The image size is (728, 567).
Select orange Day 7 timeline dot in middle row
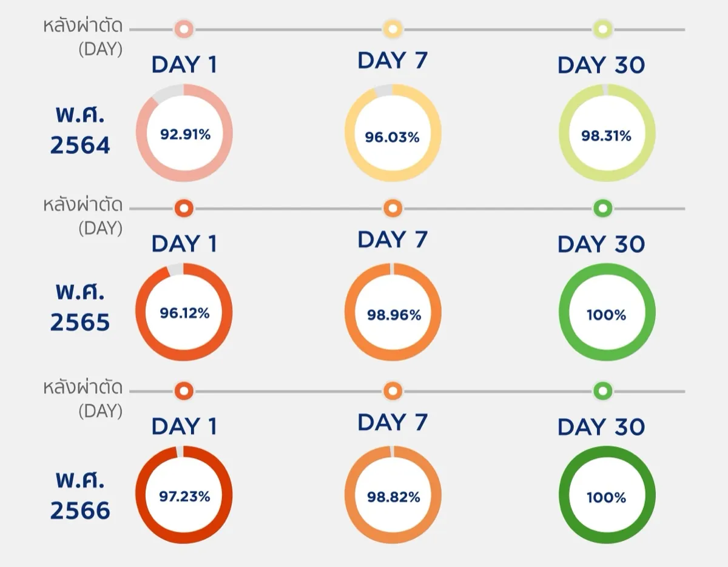393,209
